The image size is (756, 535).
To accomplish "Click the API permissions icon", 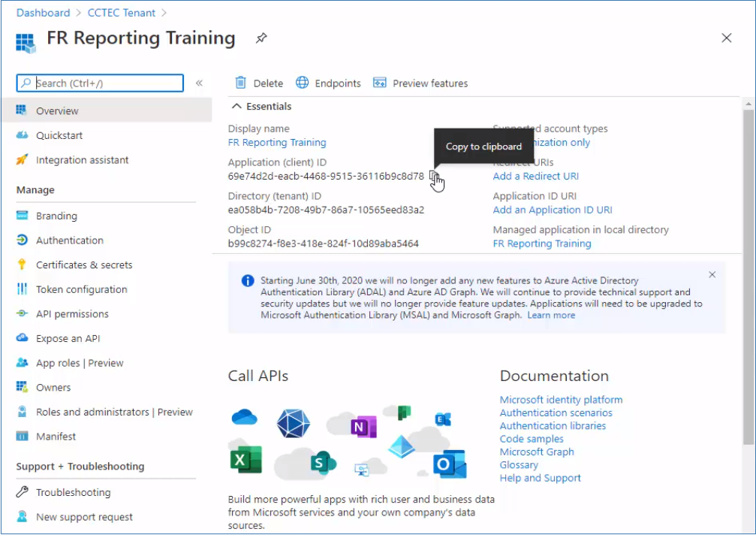I will pyautogui.click(x=23, y=313).
